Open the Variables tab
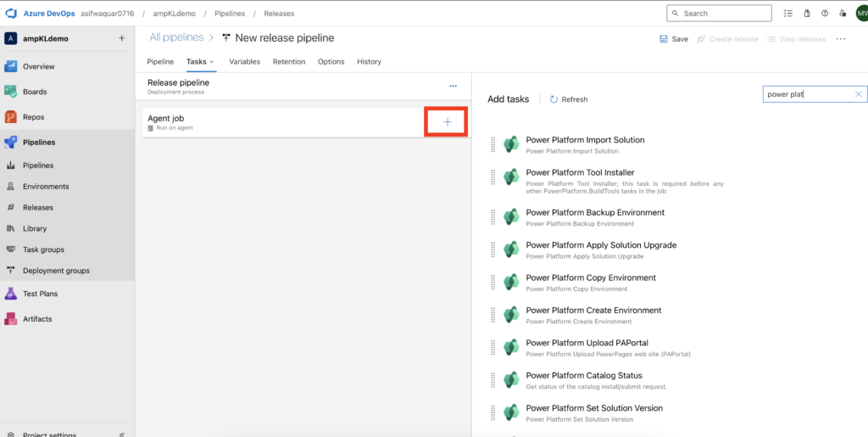Image resolution: width=868 pixels, height=437 pixels. (245, 61)
